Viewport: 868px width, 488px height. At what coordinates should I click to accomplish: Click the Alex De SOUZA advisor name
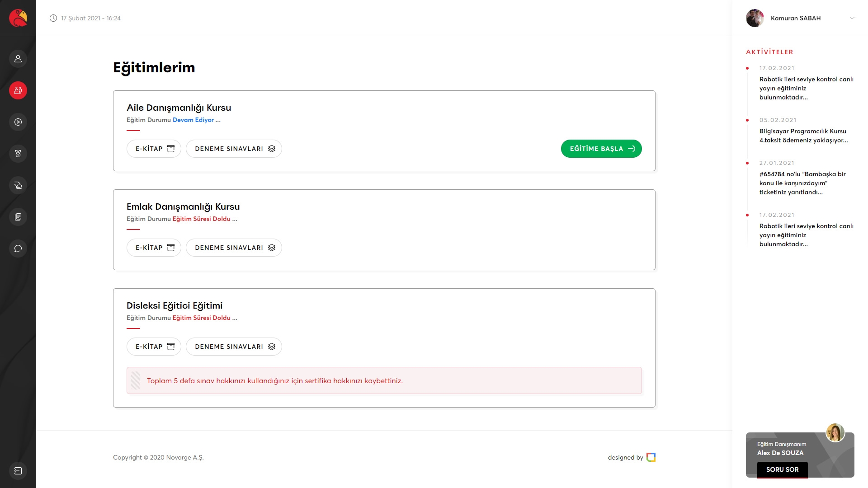(x=780, y=453)
